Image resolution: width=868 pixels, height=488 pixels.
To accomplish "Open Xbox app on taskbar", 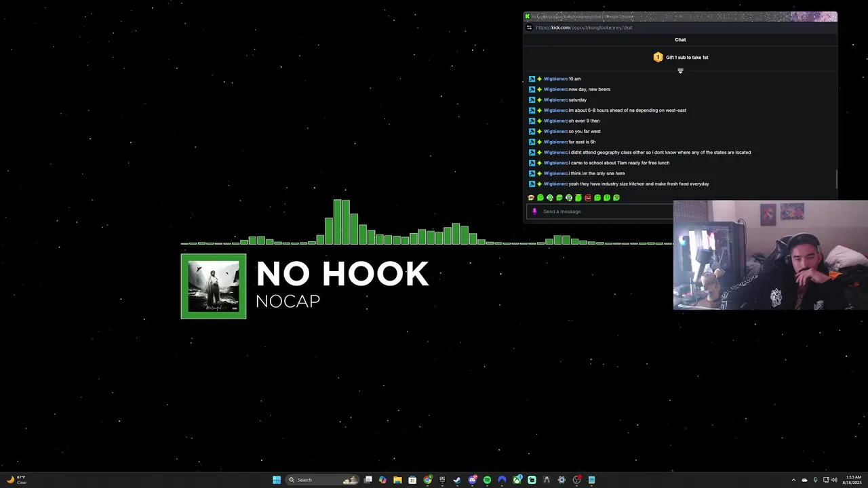I will click(x=517, y=480).
